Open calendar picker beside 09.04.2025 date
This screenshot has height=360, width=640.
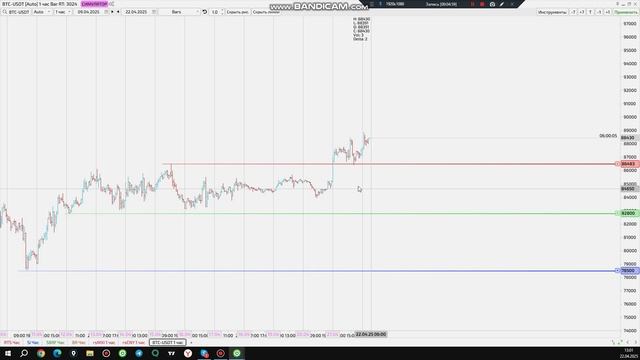(x=106, y=12)
